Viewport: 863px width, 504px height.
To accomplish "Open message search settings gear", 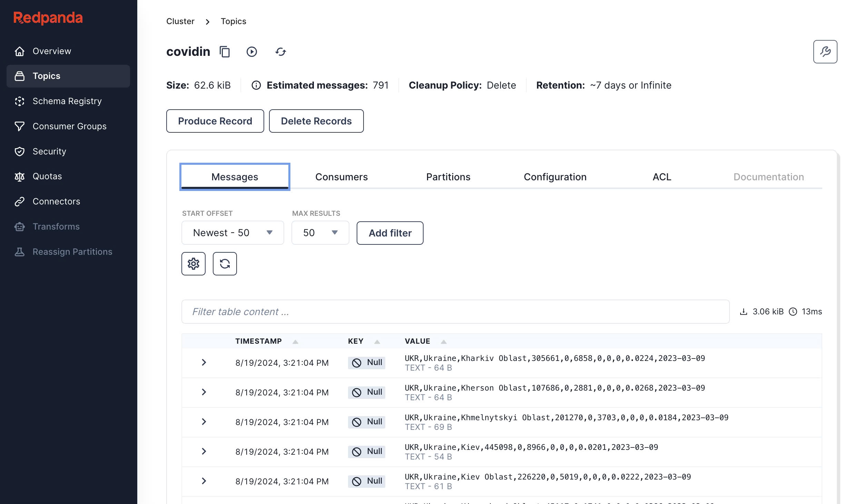I will 194,264.
